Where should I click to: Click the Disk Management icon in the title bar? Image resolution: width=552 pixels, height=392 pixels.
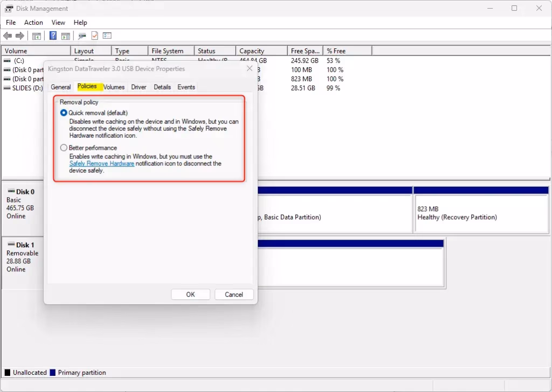(x=8, y=8)
